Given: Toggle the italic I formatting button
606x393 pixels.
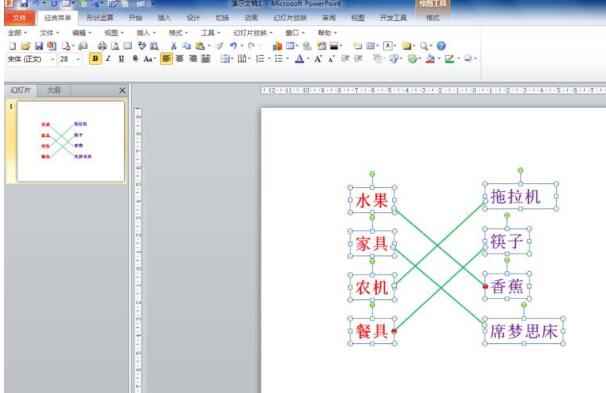Looking at the screenshot, I should click(x=109, y=59).
